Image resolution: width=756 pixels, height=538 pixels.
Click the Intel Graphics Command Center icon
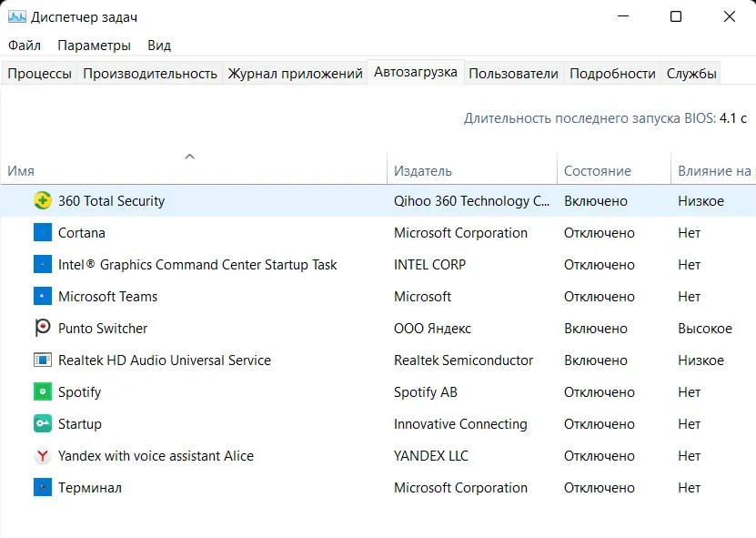point(43,264)
